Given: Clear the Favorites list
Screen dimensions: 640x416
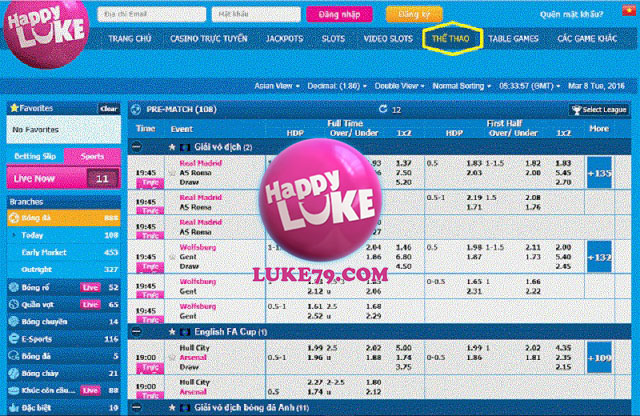Looking at the screenshot, I should click(x=109, y=109).
